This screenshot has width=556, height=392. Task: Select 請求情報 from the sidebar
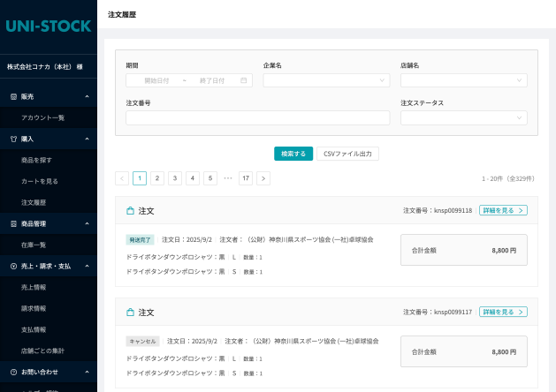pyautogui.click(x=34, y=308)
